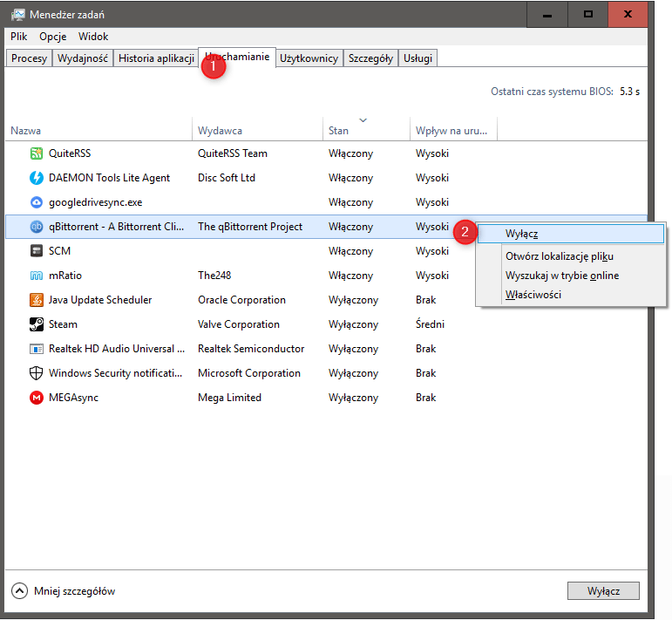Click the googledrivesync.exe icon
Image resolution: width=672 pixels, height=620 pixels.
point(37,202)
